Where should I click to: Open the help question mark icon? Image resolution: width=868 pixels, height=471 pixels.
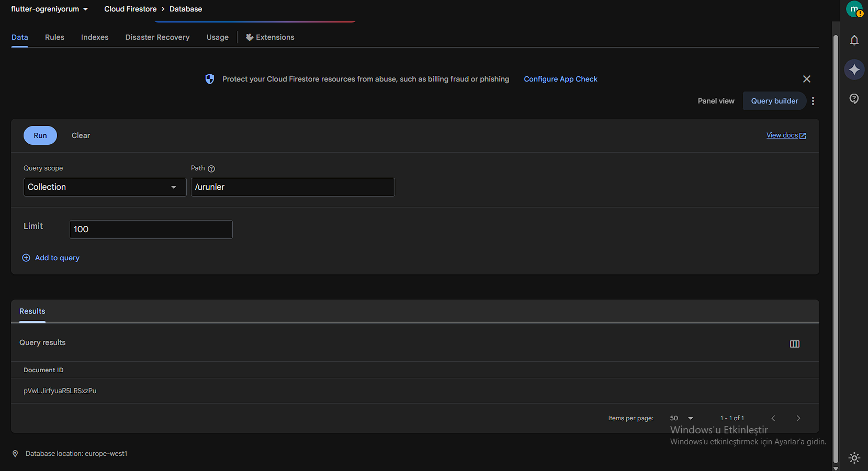(854, 99)
